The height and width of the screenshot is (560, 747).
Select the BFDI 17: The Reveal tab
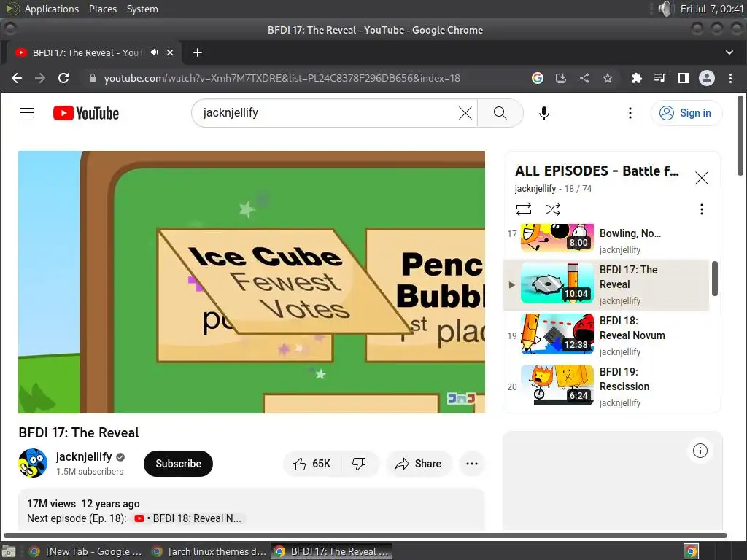(86, 52)
